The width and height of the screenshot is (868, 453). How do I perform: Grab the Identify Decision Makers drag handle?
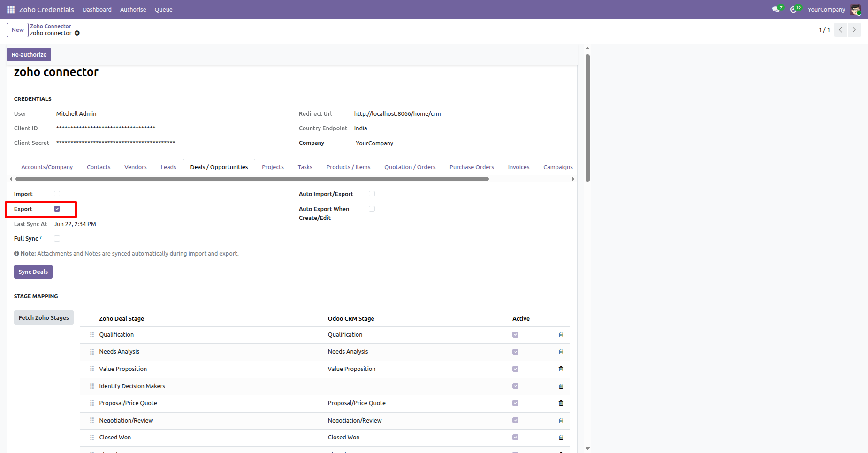(x=92, y=386)
